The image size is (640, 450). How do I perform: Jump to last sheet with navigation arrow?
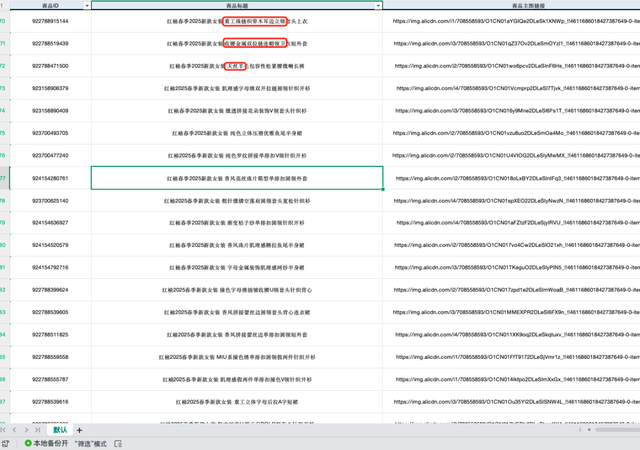pos(38,430)
